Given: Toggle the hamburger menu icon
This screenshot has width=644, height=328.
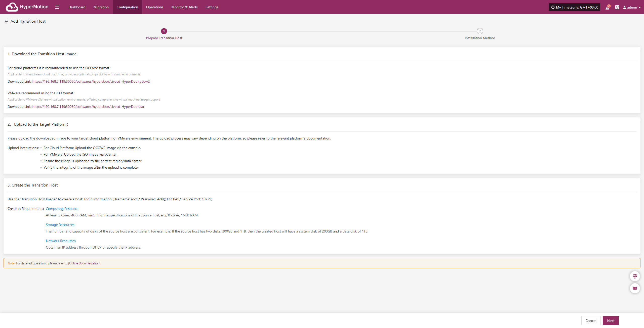Looking at the screenshot, I should point(57,7).
